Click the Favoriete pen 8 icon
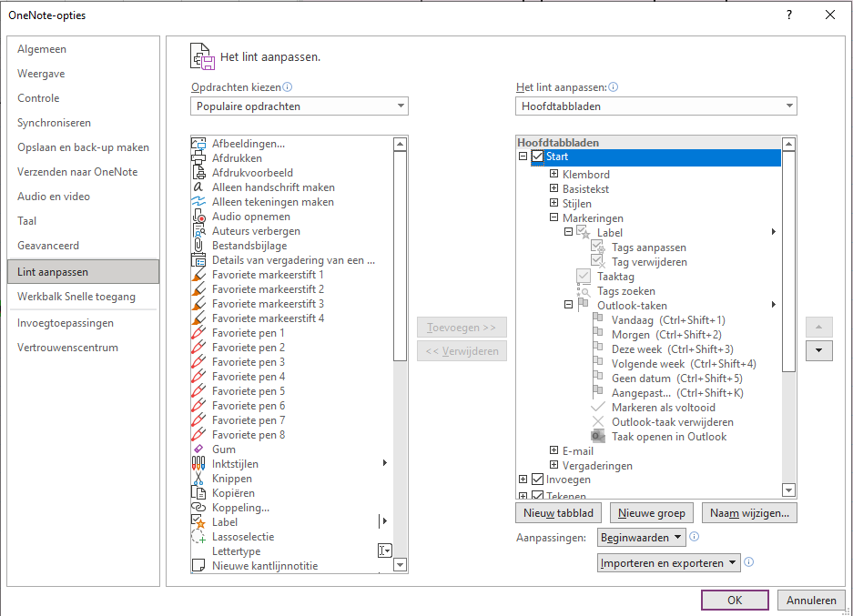 coord(198,435)
